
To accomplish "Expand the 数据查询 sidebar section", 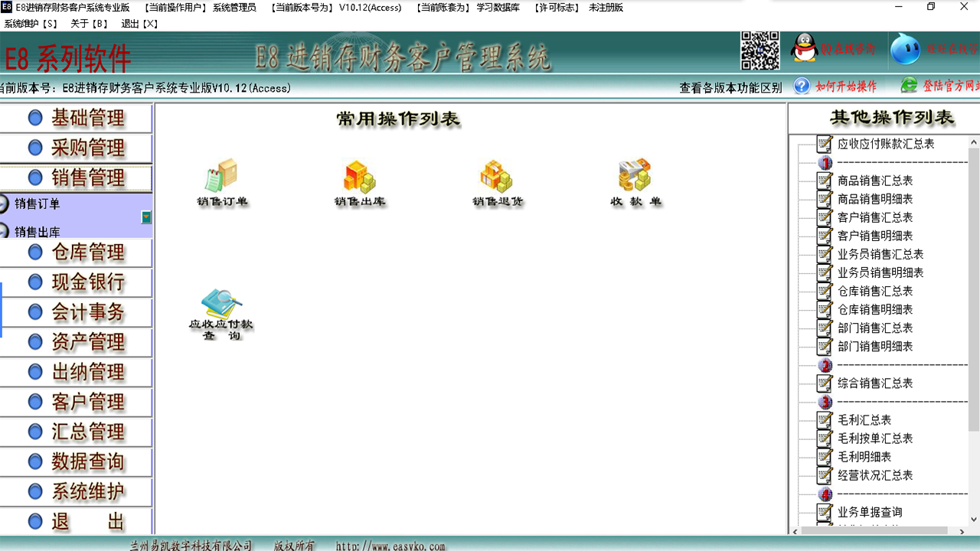I will 76,461.
